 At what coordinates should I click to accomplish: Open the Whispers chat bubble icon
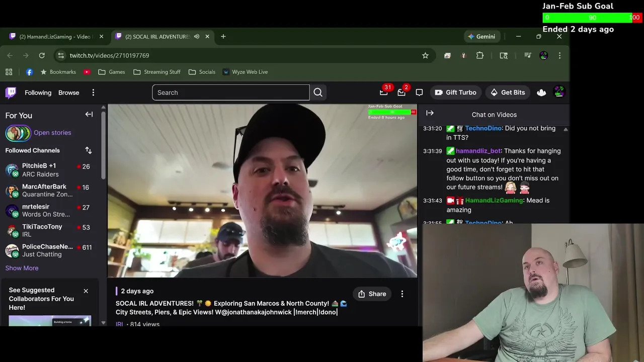coord(419,93)
